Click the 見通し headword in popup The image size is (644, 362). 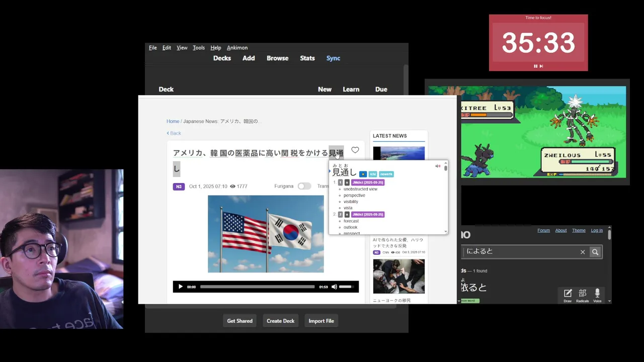tap(344, 172)
